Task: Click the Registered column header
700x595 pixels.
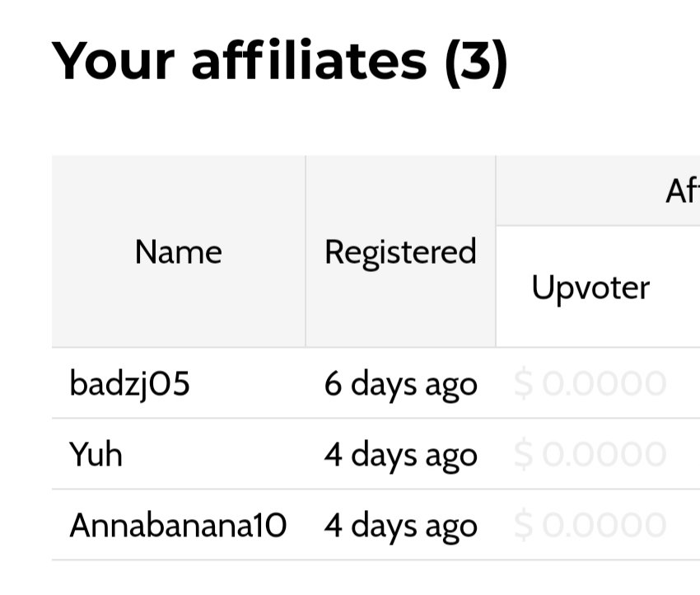Action: click(x=400, y=253)
